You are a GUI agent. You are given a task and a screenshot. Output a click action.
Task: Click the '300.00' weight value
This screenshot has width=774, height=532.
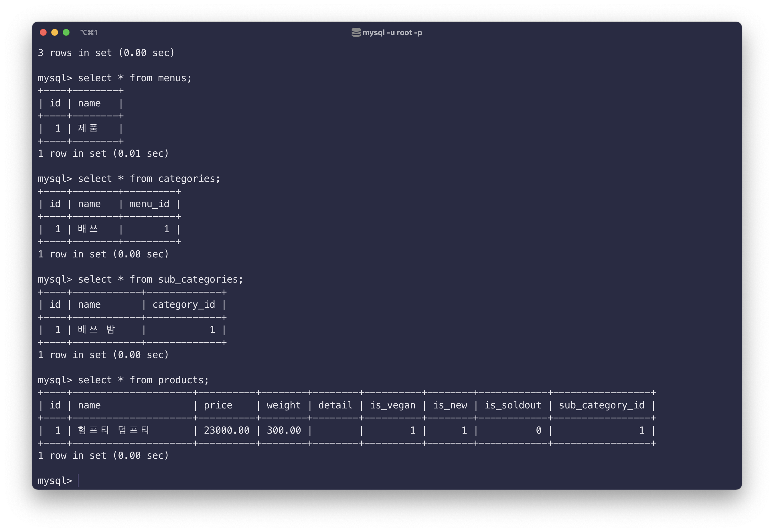coord(284,431)
